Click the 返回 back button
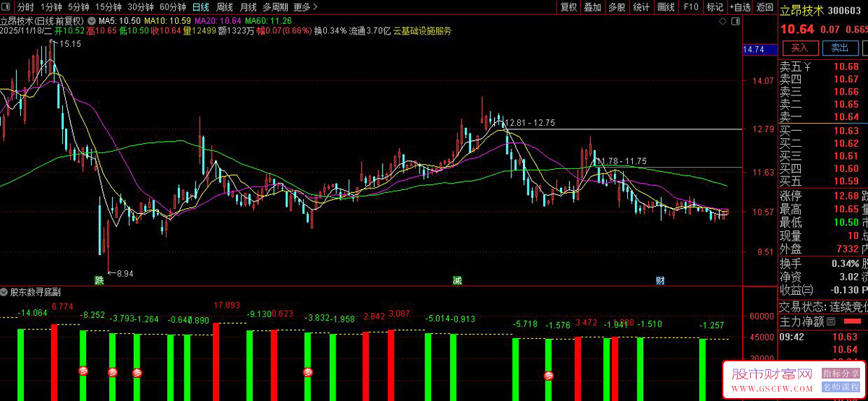This screenshot has height=401, width=868. (x=765, y=7)
